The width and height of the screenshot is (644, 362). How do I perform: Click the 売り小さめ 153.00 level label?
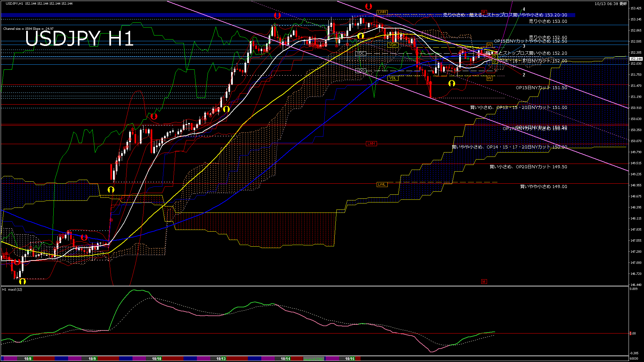(548, 21)
